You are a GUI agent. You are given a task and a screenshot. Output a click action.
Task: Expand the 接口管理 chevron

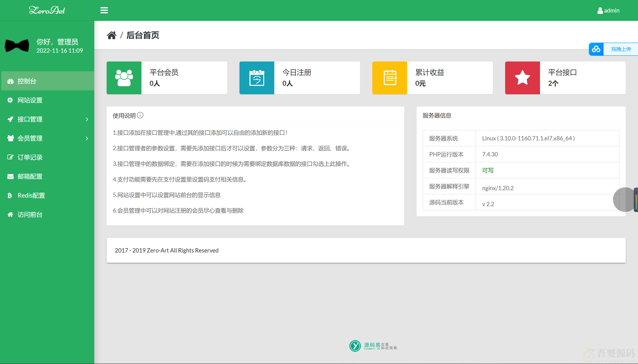87,119
